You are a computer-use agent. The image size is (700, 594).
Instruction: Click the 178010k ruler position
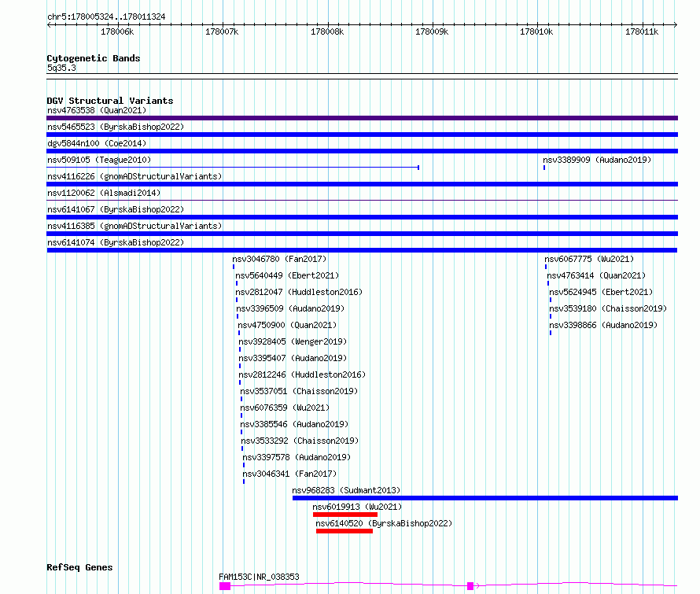coord(536,31)
